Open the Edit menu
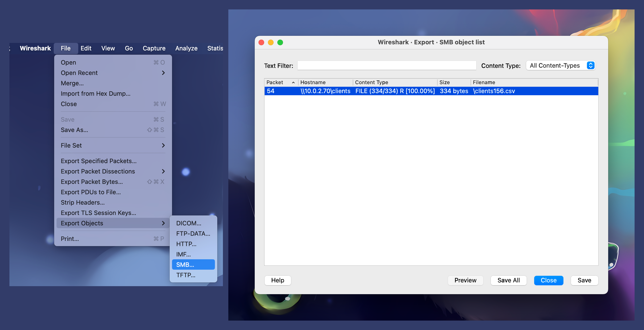Image resolution: width=644 pixels, height=330 pixels. click(x=86, y=48)
